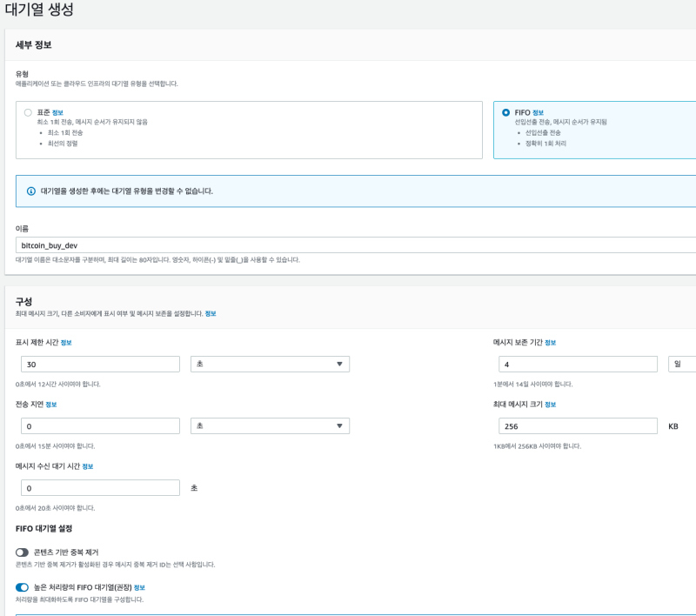
Task: Open the 표시 제한 시간 unit dropdown
Action: coord(270,364)
